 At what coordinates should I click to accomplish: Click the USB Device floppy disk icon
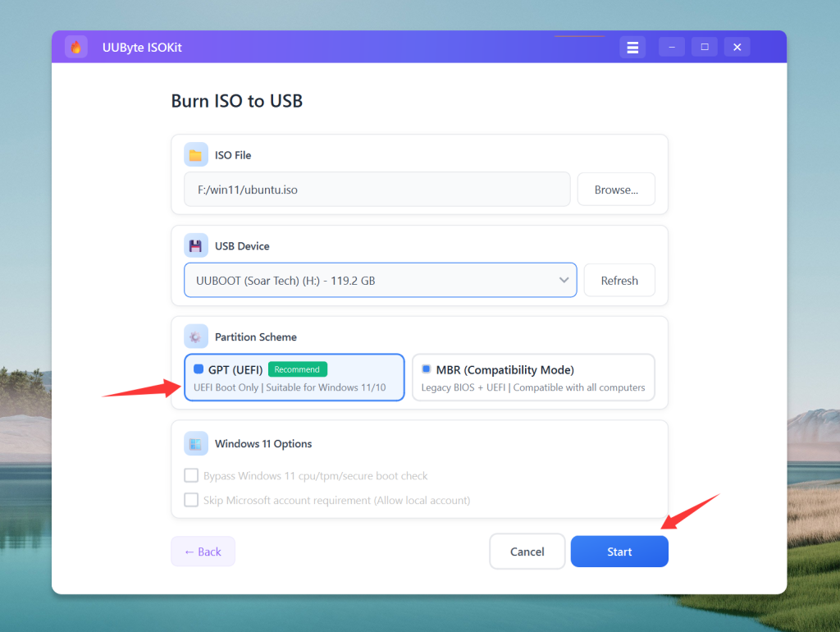[196, 246]
